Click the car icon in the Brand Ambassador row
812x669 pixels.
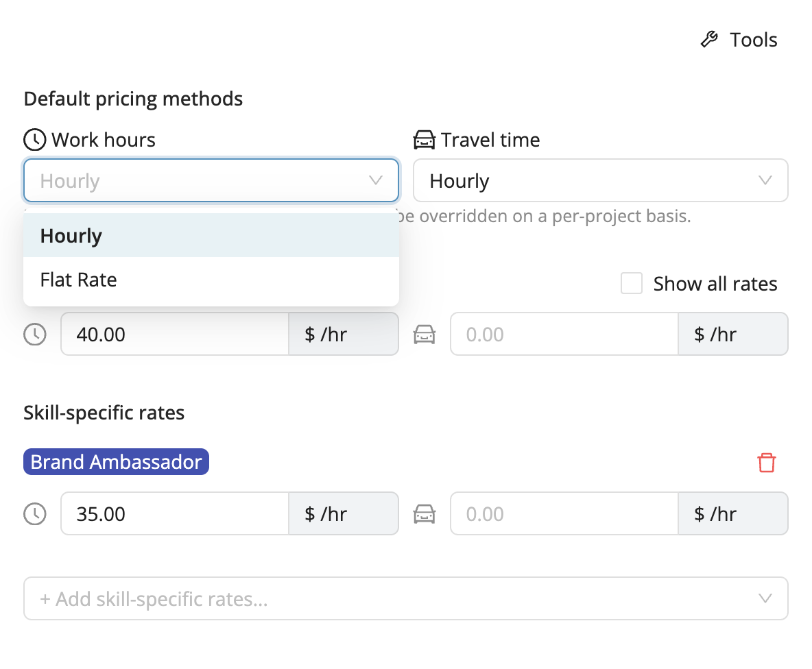click(x=425, y=513)
